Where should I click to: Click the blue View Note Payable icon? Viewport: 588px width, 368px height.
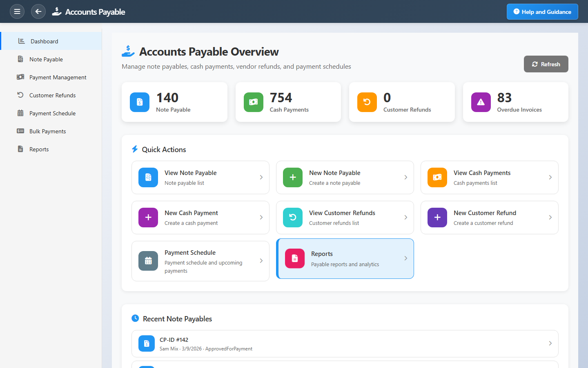tap(148, 177)
